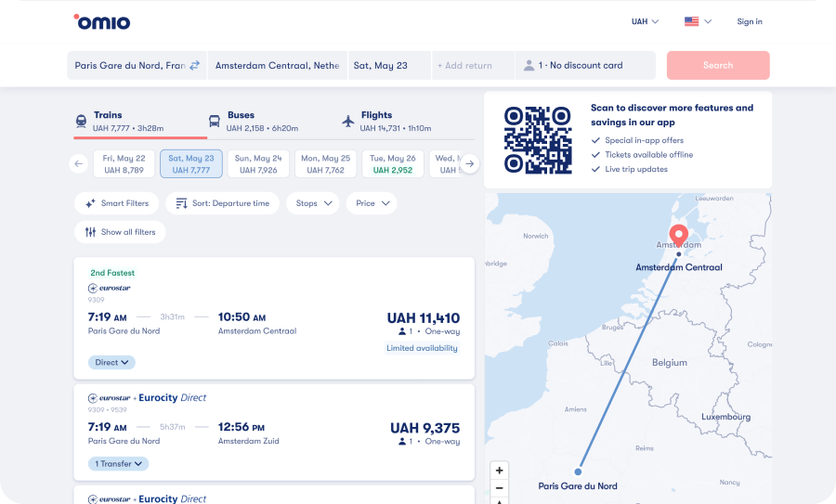Image resolution: width=836 pixels, height=504 pixels.
Task: Open Sort: Departure time options
Action: click(x=222, y=203)
